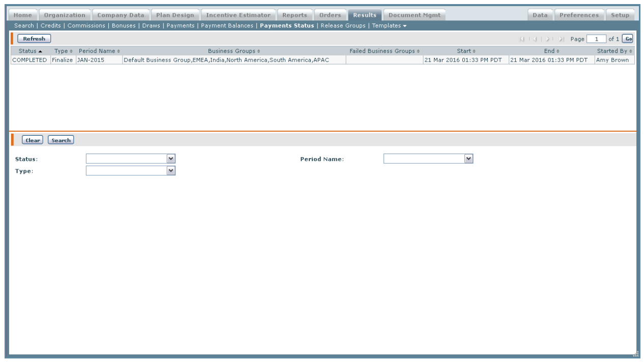Screen dimensions: 644x362
Task: Click the Clear button
Action: tap(33, 140)
